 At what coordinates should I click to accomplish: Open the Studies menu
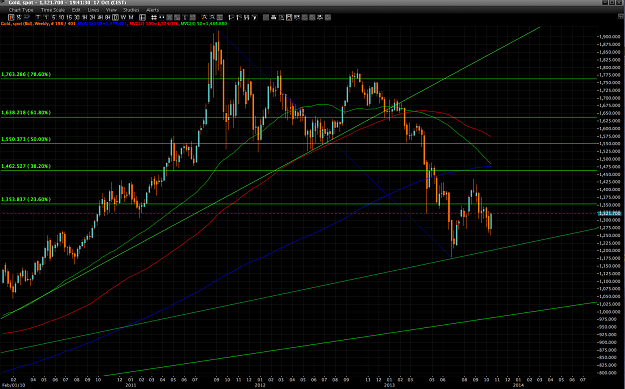coord(131,10)
